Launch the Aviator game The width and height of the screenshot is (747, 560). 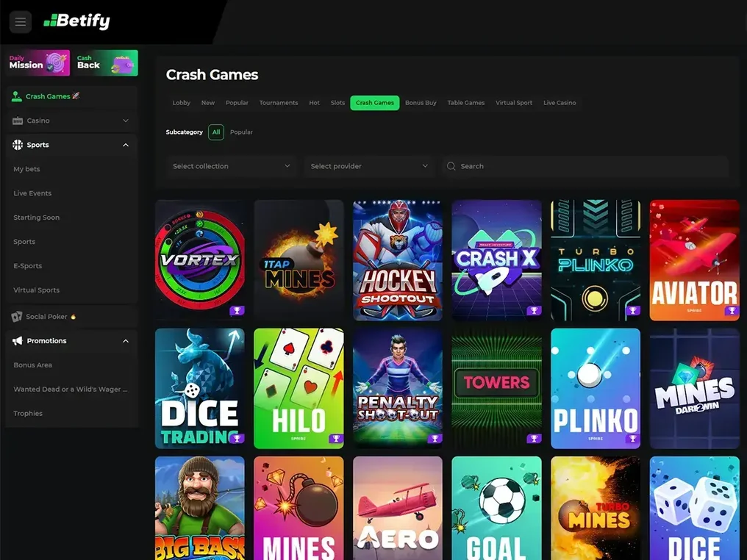(695, 260)
